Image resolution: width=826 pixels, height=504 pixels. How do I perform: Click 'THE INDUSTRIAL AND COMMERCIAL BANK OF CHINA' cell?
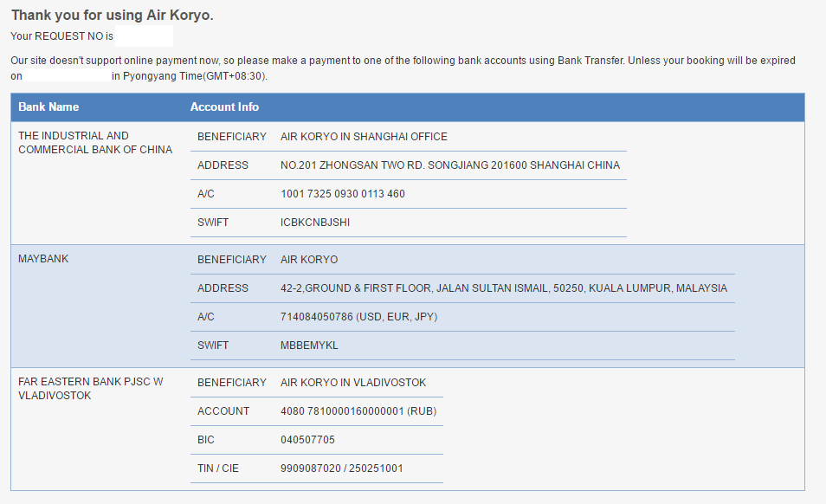pos(95,143)
